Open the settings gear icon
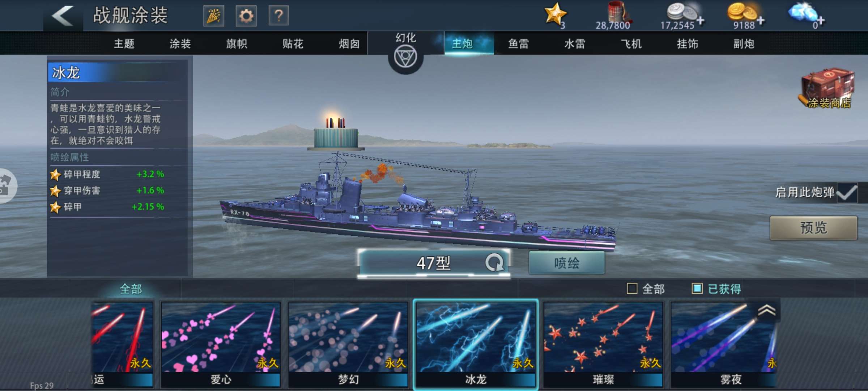Image resolution: width=868 pixels, height=391 pixels. pos(246,16)
